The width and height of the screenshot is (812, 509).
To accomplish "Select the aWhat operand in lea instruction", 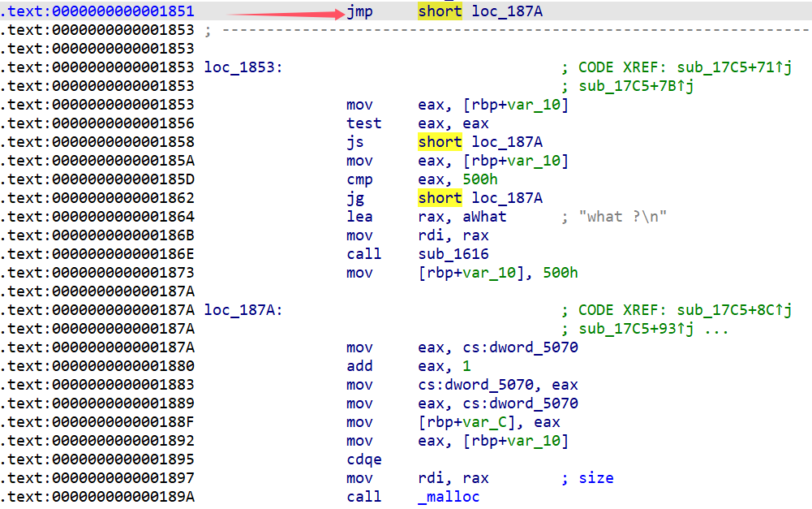I will [484, 217].
